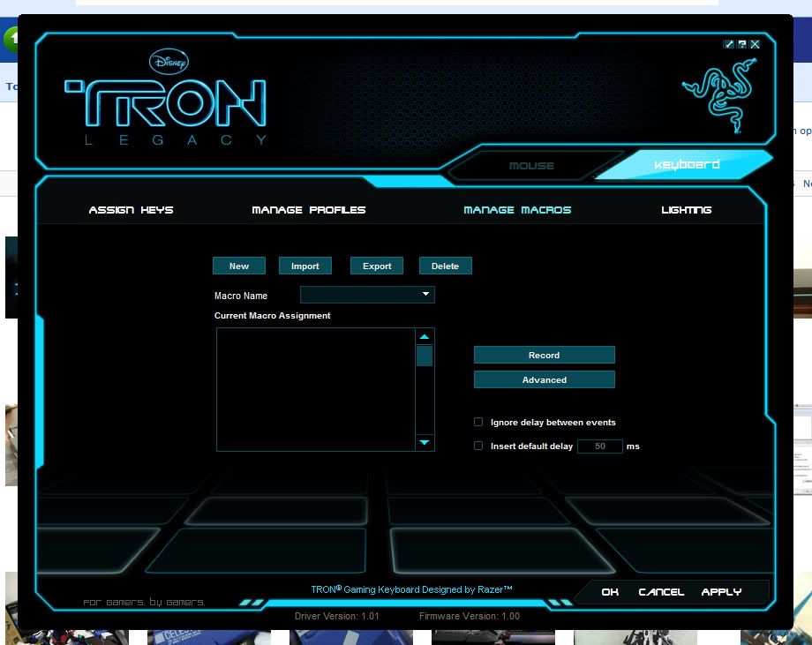Viewport: 812px width, 645px height.
Task: Open the Advanced macro options
Action: 544,380
